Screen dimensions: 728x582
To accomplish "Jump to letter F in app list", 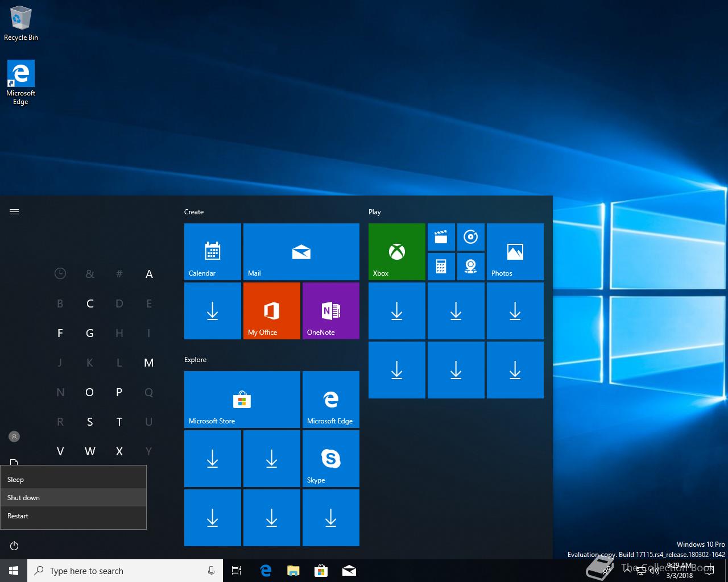I will click(60, 333).
